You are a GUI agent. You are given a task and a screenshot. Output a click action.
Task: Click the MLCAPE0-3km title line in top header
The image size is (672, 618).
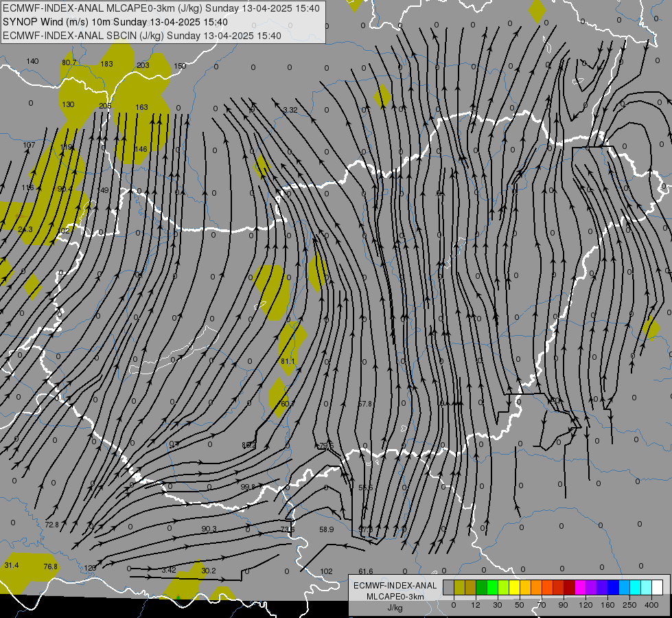[x=161, y=8]
